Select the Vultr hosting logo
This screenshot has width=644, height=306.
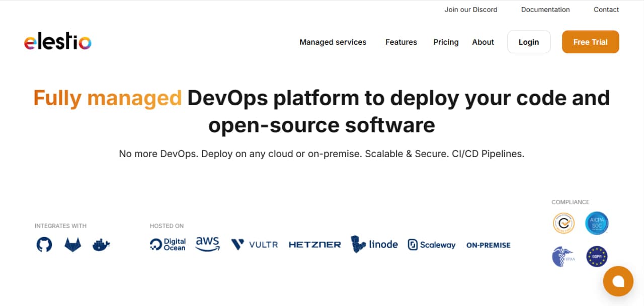pyautogui.click(x=255, y=245)
